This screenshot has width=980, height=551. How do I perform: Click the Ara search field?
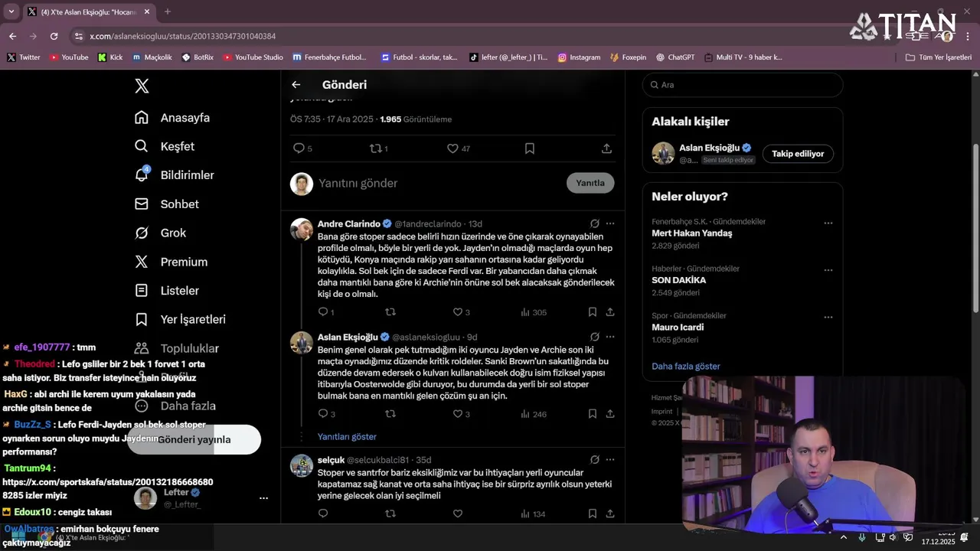click(743, 85)
